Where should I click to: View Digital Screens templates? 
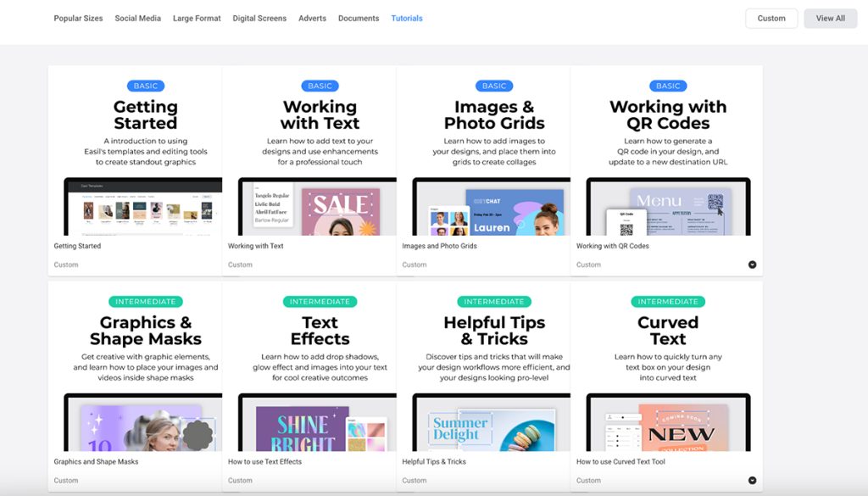click(x=259, y=18)
